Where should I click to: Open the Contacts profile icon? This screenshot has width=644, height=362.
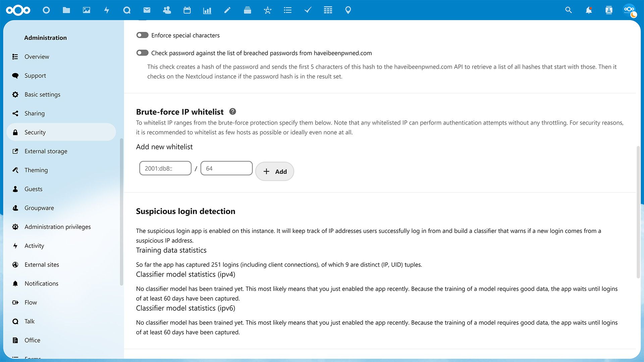pos(609,10)
